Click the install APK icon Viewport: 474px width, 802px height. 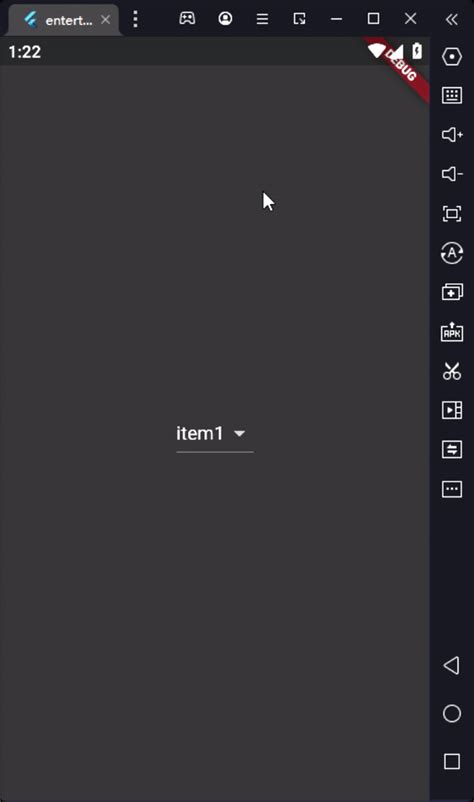452,331
